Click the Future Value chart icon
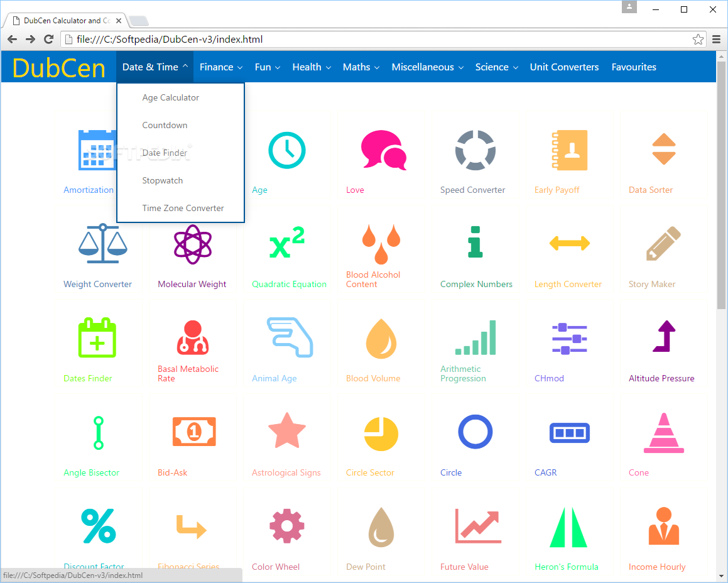The height and width of the screenshot is (583, 728). click(x=478, y=526)
